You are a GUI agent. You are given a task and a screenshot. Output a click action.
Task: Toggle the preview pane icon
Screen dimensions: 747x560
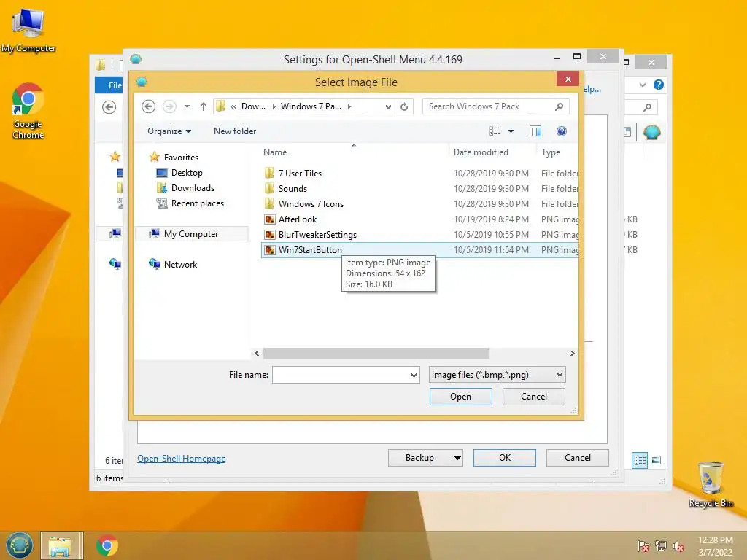pos(535,131)
